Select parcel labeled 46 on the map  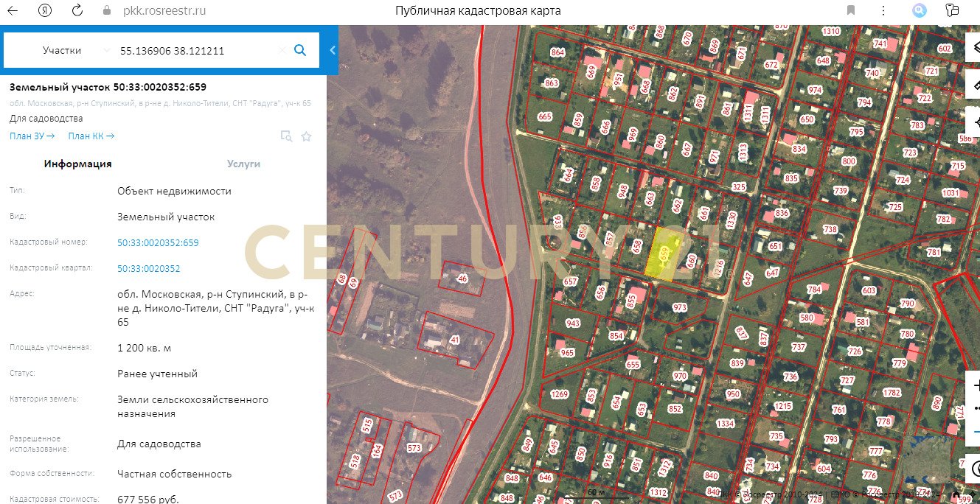click(x=462, y=279)
